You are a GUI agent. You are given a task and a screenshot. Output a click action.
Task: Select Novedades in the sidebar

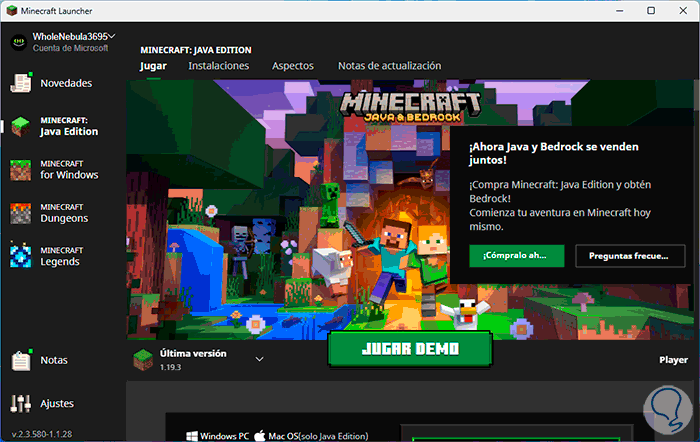(66, 83)
